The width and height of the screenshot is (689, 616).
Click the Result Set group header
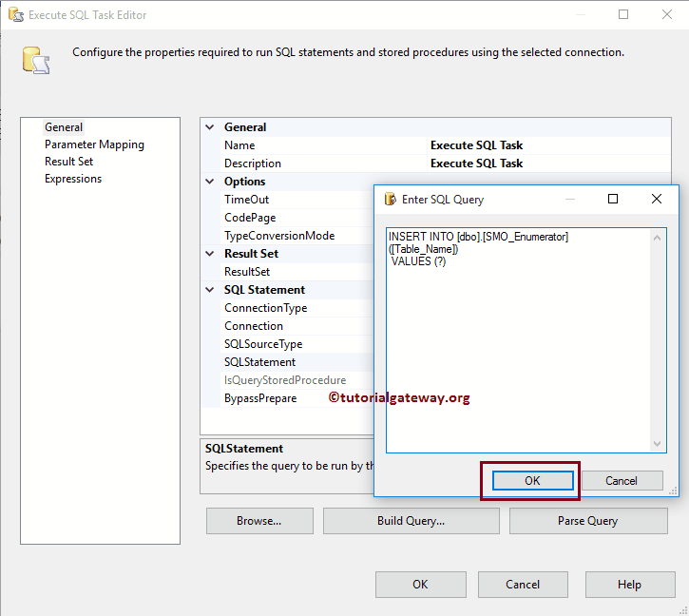tap(251, 253)
